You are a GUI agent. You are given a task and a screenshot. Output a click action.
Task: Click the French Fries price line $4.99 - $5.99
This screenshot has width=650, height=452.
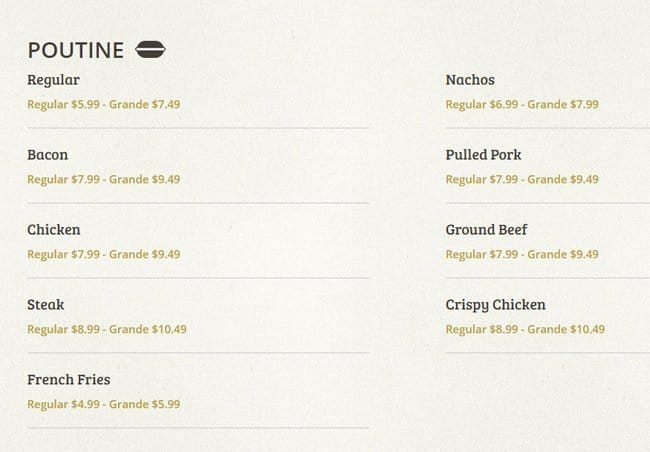[x=104, y=404]
